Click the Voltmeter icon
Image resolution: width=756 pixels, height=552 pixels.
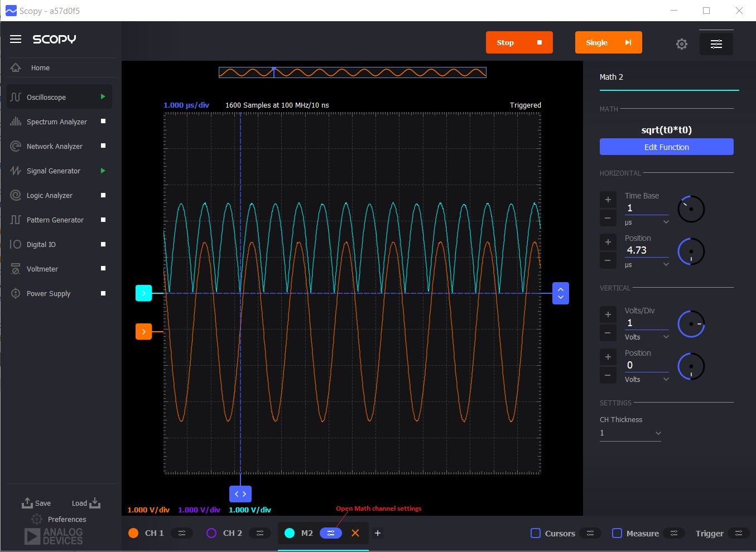tap(16, 269)
